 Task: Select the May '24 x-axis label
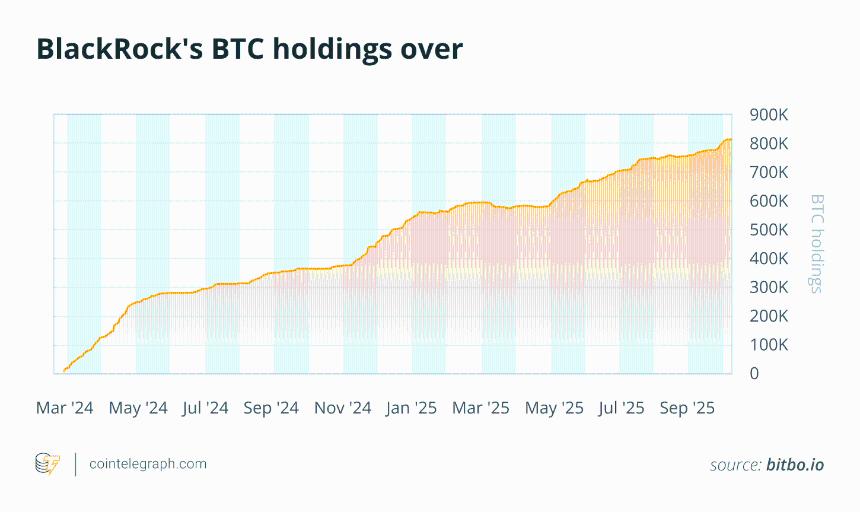pos(138,408)
